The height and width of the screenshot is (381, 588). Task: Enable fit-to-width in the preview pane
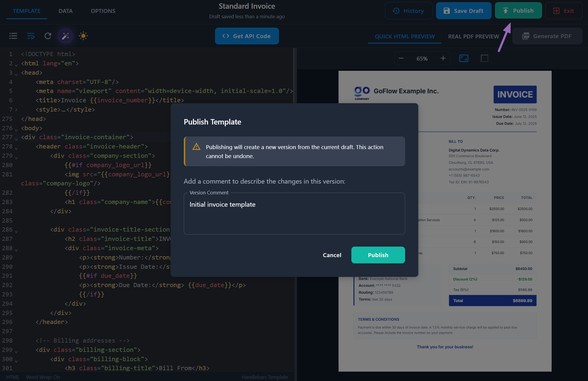click(x=464, y=58)
